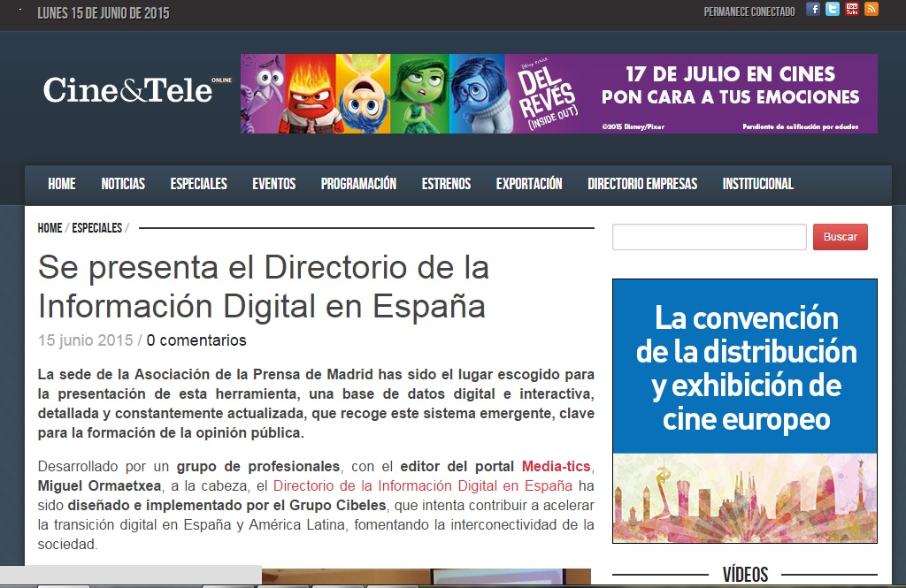Click the European cinema convention sidebar ad
The image size is (906, 588).
[x=745, y=411]
